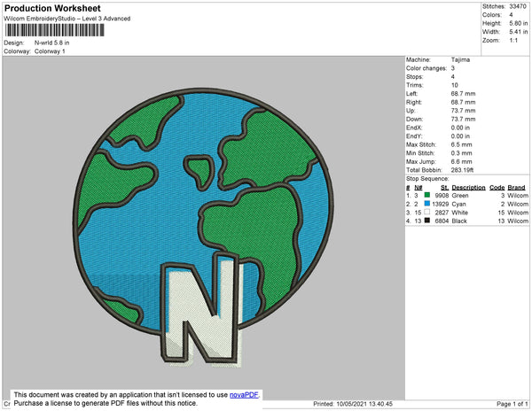532x411 pixels.
Task: Click the St. column header
Action: (444, 188)
